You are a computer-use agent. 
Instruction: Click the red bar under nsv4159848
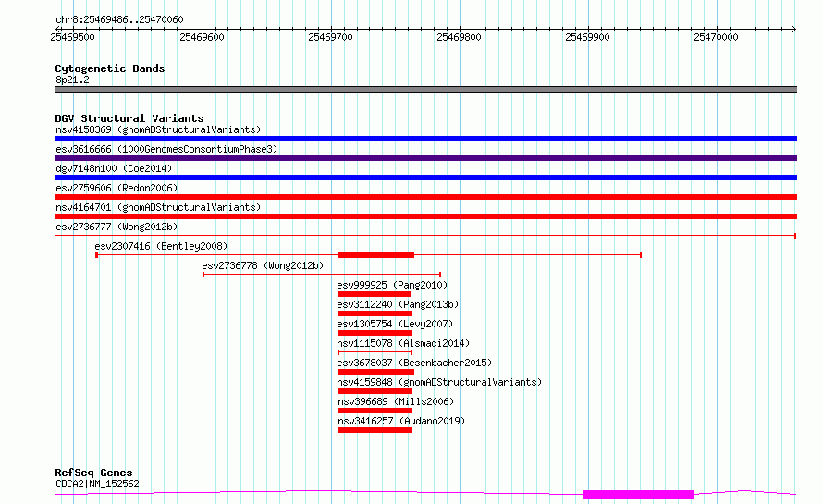[375, 391]
